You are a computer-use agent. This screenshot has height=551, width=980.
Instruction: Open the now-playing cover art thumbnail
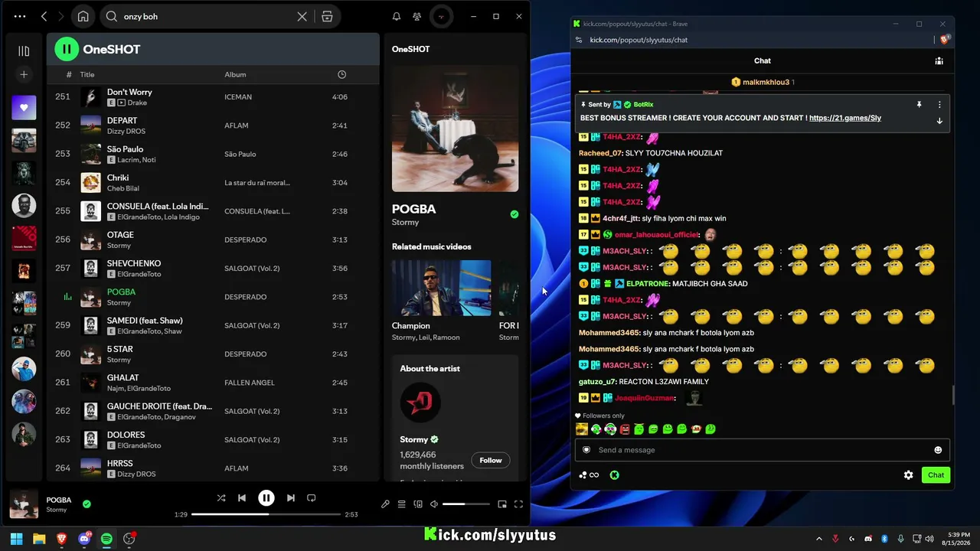24,504
